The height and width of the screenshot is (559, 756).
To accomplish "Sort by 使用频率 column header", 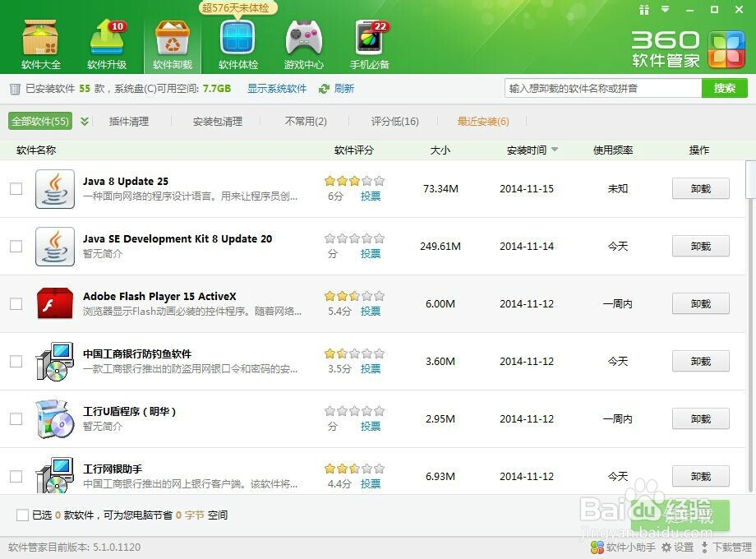I will pos(613,150).
